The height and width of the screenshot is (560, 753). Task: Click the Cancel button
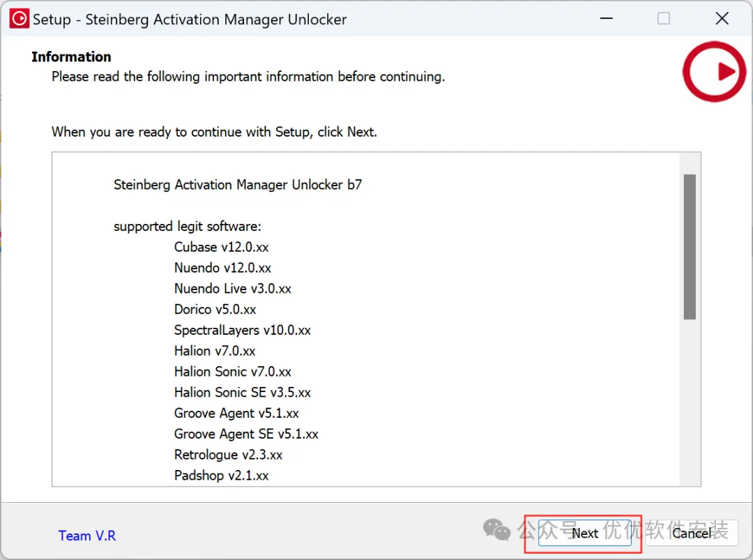[x=692, y=533]
